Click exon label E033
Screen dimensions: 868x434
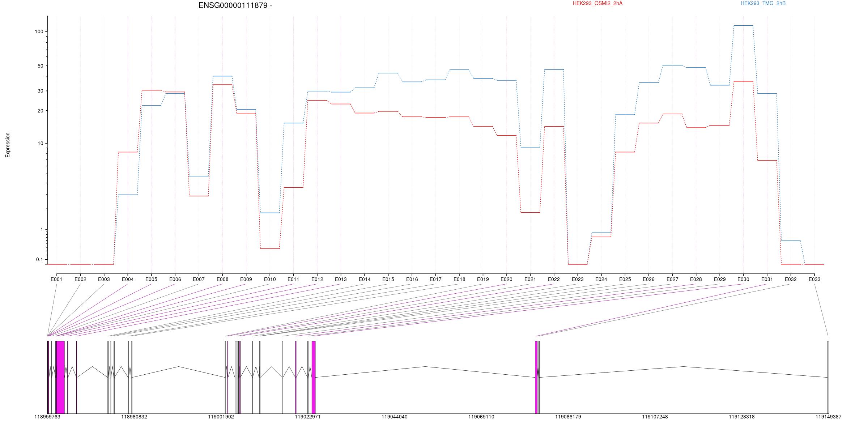coord(814,279)
